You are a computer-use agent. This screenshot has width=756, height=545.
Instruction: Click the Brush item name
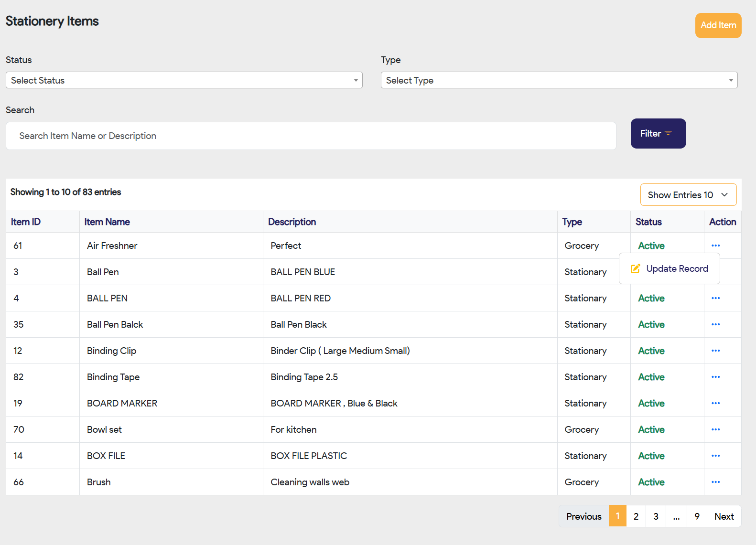click(x=99, y=482)
